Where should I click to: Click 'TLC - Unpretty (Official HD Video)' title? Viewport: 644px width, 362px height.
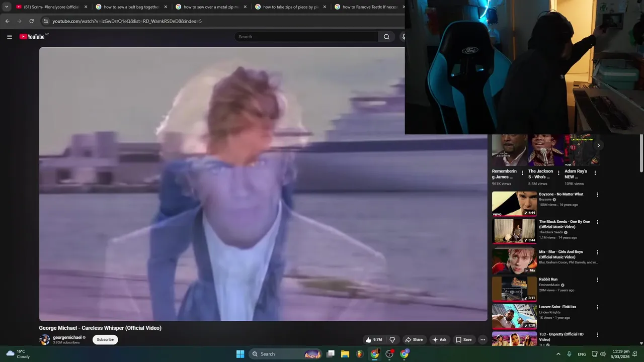pyautogui.click(x=561, y=337)
